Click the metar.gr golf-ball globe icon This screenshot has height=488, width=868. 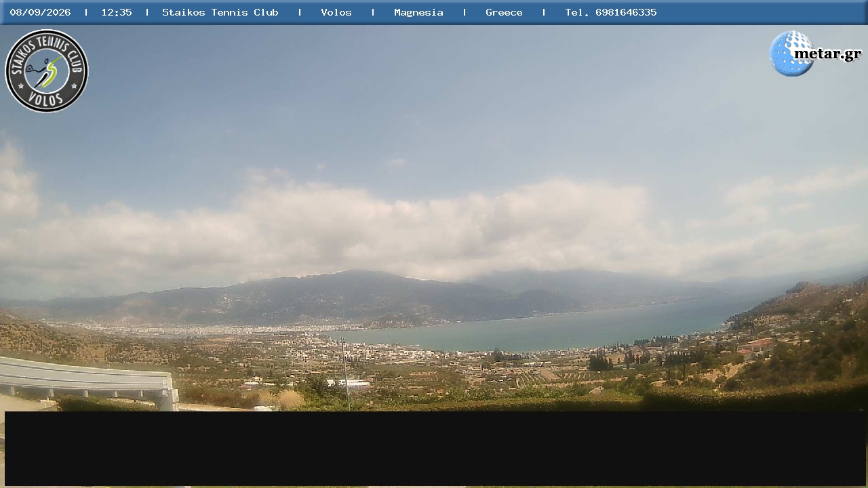[791, 54]
